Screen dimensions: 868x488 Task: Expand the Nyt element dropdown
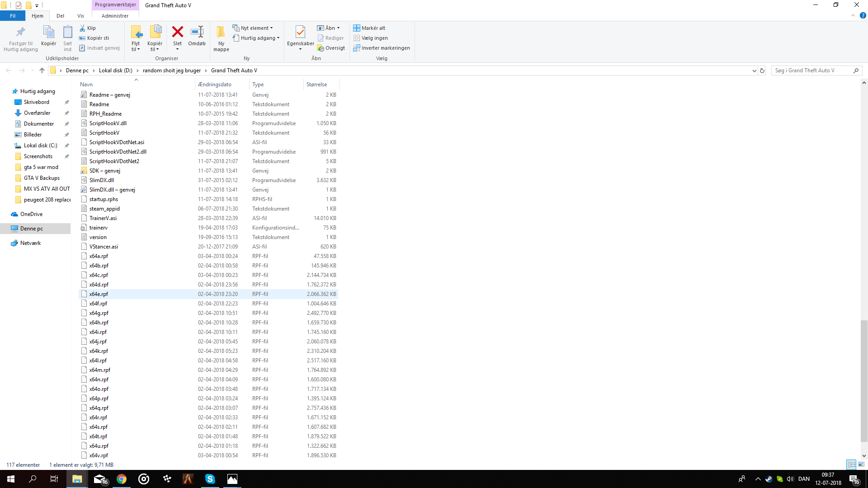click(x=253, y=28)
